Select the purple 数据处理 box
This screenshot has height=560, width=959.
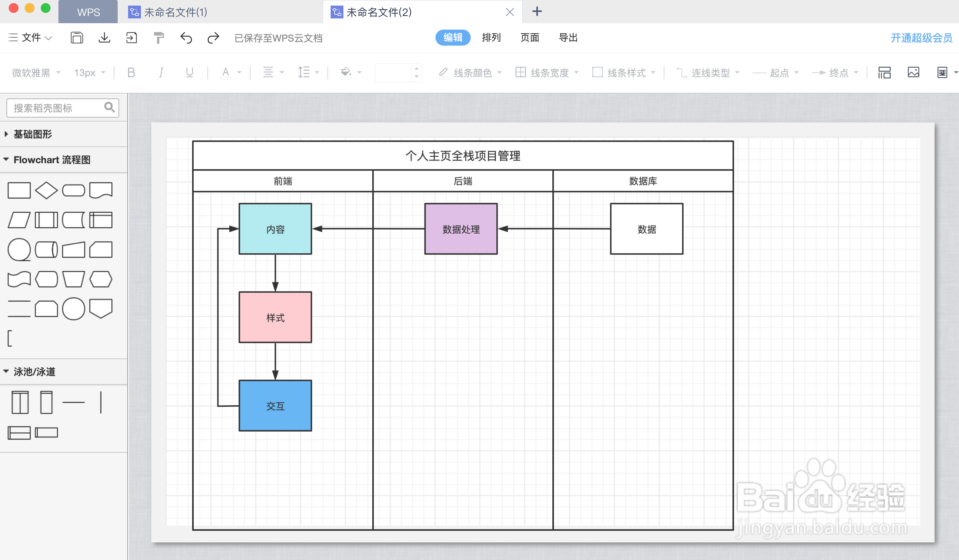(461, 229)
